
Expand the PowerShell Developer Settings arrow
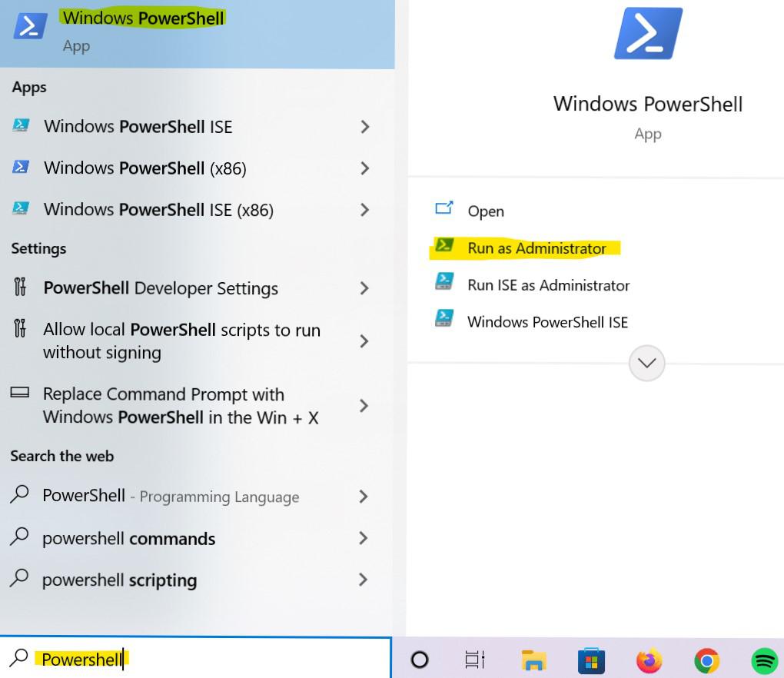(x=364, y=288)
